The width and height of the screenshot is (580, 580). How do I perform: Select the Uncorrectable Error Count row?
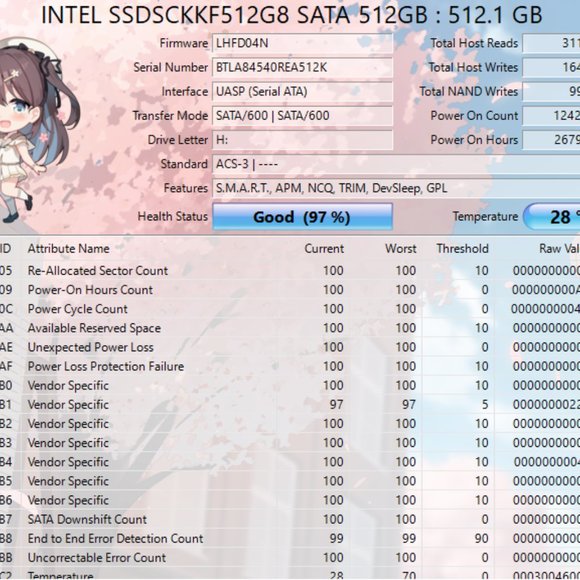[x=290, y=558]
